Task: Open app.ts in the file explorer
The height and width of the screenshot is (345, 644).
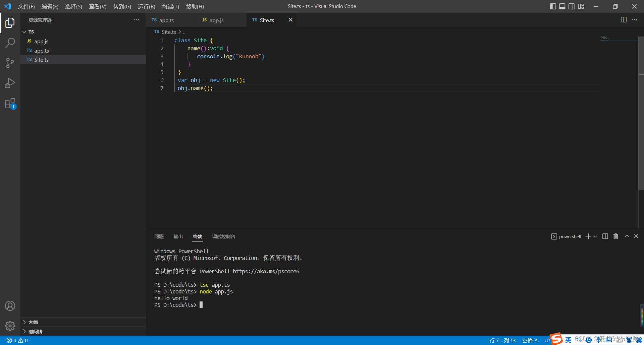Action: (83, 51)
